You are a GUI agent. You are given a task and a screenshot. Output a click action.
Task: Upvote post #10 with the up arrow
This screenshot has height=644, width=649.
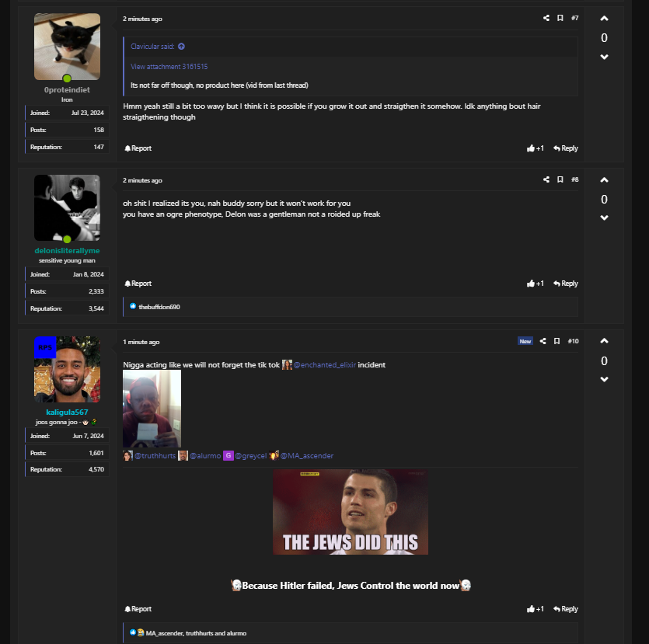tap(604, 342)
